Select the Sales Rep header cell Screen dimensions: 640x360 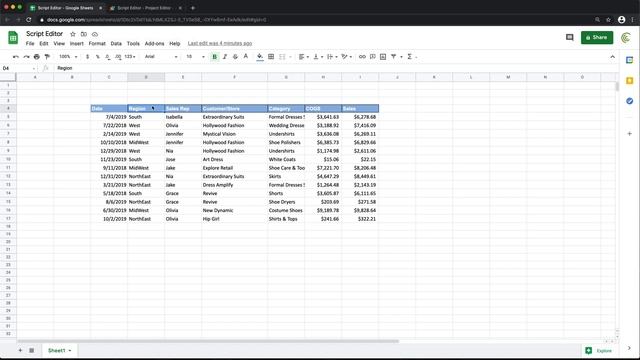(183, 109)
